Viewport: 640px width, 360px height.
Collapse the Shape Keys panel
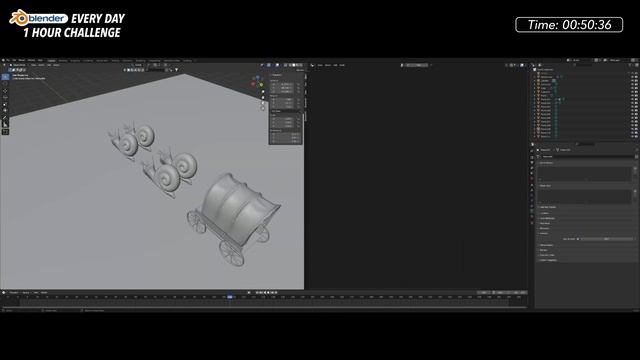click(x=545, y=186)
